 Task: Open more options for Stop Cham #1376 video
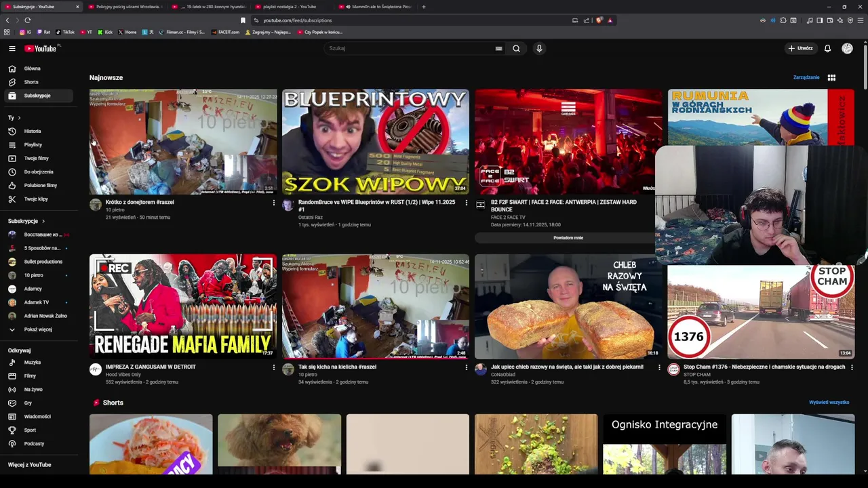point(852,367)
